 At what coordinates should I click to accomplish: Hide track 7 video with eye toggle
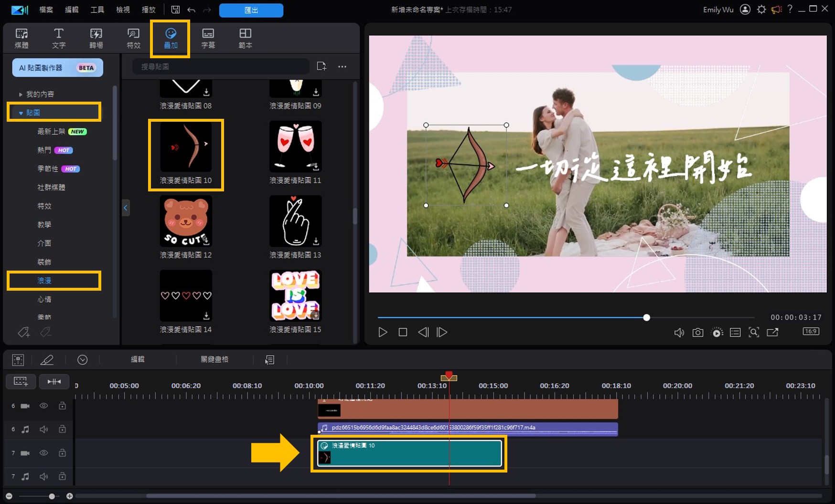point(44,453)
